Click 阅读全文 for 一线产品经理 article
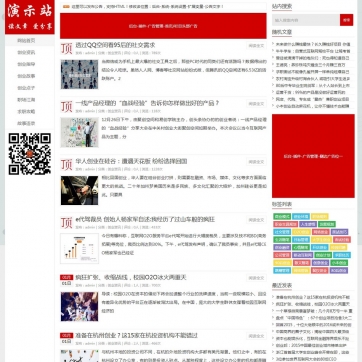This screenshot has height=362, width=362. coord(256,104)
